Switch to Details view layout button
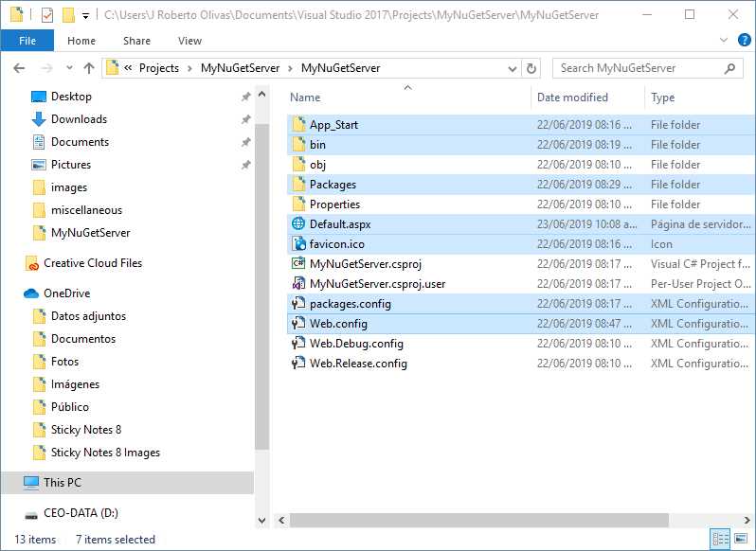Viewport: 756px width, 551px height. [x=721, y=539]
